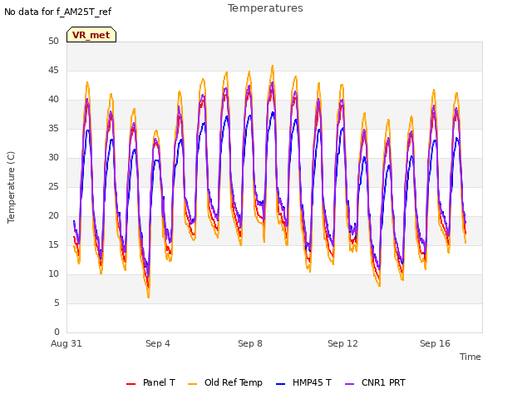Click the 45 y-axis tick label
Viewport: 532px width, 399px height.
coord(53,70)
